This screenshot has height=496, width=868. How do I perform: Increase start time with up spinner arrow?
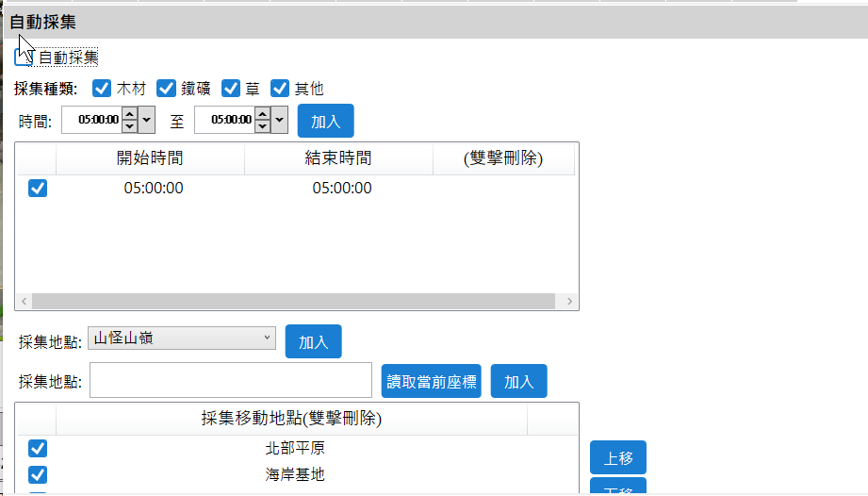pyautogui.click(x=130, y=114)
